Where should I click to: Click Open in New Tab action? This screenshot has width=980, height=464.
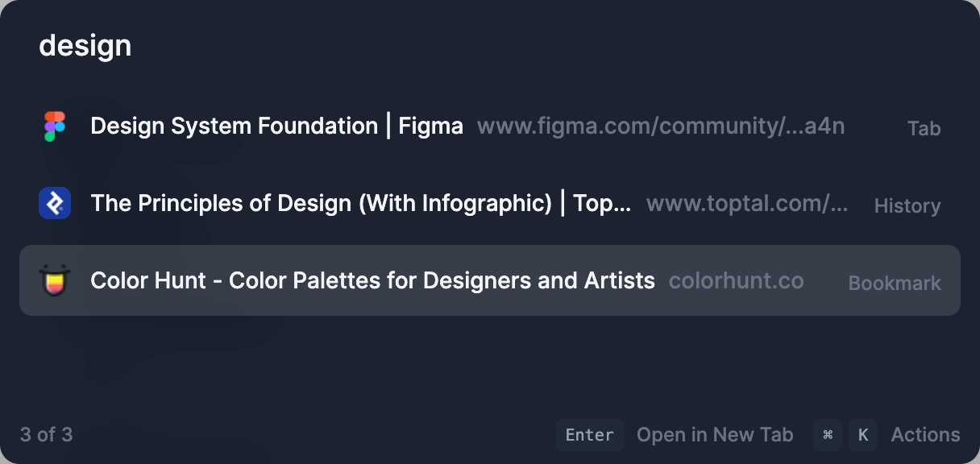pyautogui.click(x=714, y=435)
